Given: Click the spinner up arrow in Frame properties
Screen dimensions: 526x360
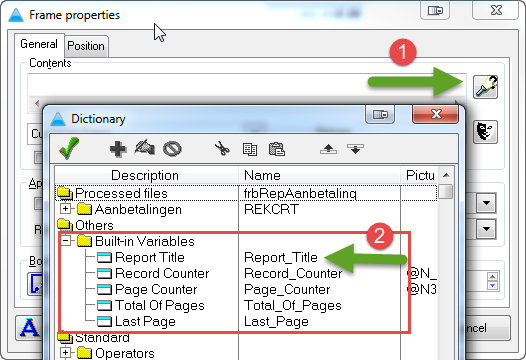Looking at the screenshot, I should [x=492, y=276].
